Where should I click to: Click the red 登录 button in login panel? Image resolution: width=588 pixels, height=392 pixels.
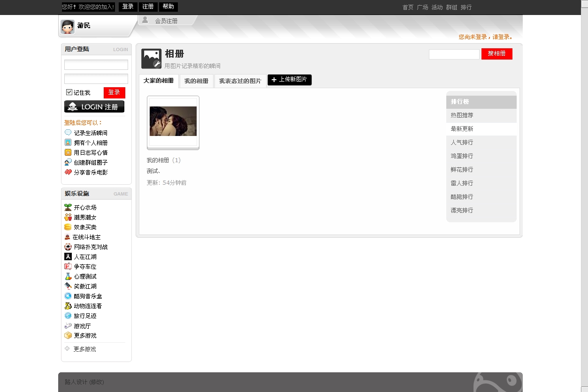(115, 92)
